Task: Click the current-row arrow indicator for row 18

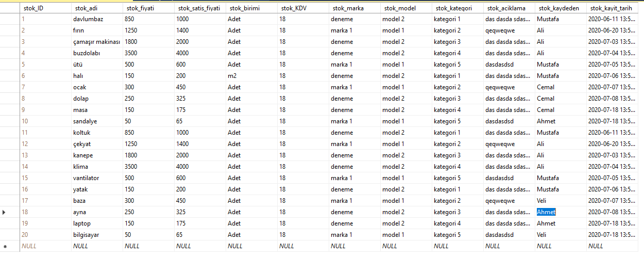Action: tap(4, 212)
